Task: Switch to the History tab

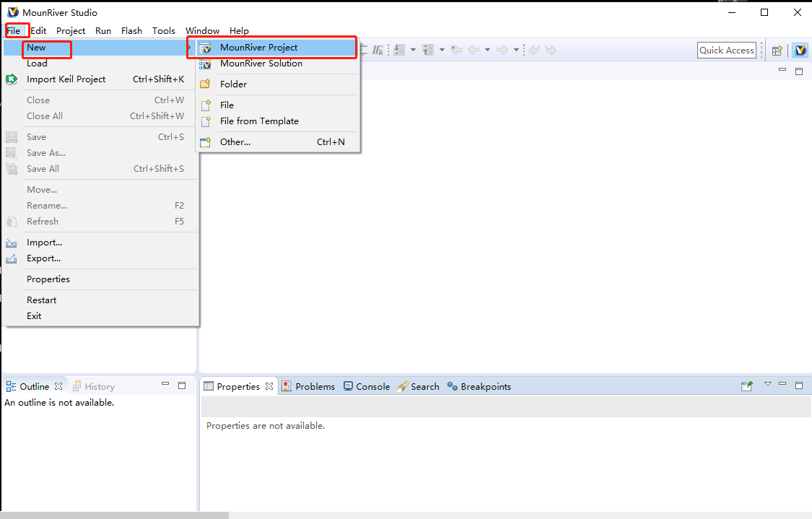Action: pos(95,386)
